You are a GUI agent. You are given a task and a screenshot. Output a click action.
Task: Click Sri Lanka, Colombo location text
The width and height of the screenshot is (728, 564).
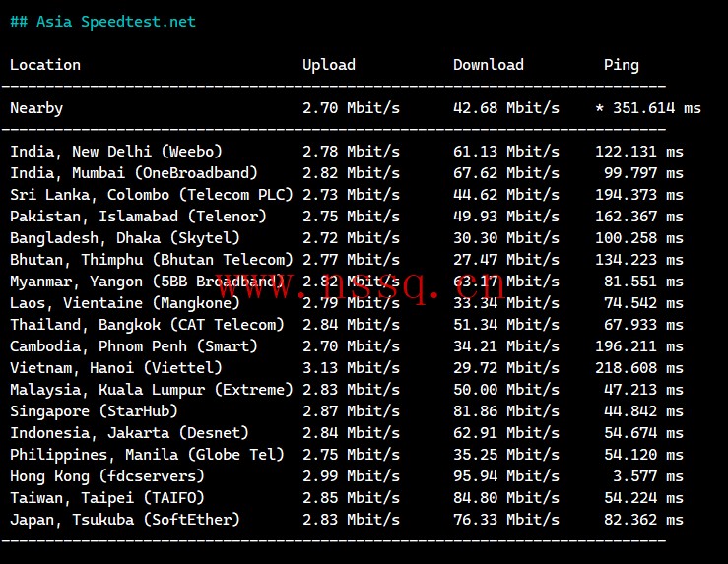[x=90, y=195]
